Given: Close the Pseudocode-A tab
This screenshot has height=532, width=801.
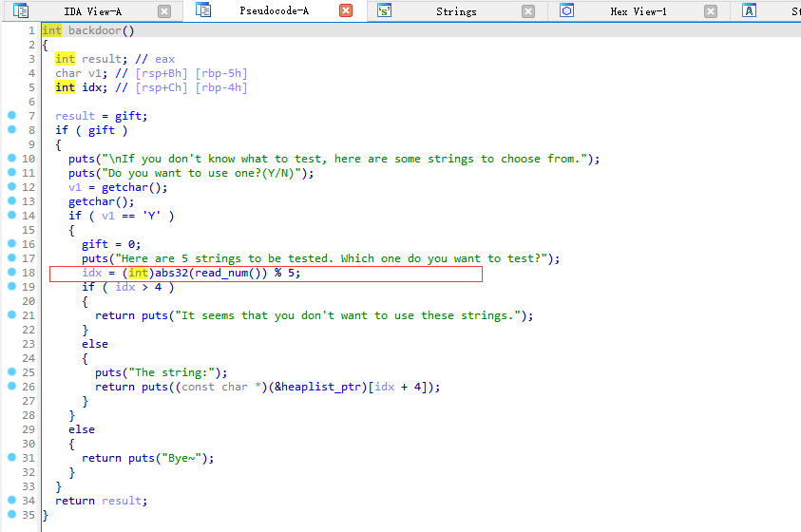Looking at the screenshot, I should 346,10.
